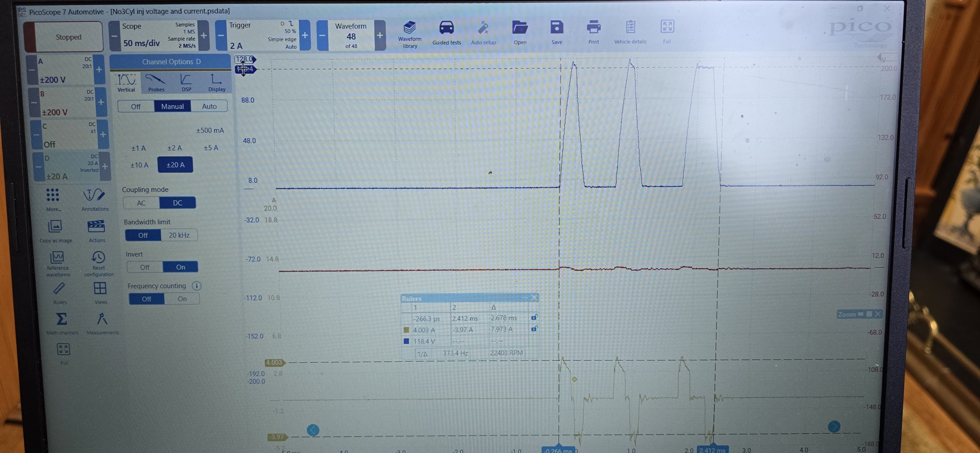Increase Channel A range
Viewport: 980px width, 453px height.
99,70
